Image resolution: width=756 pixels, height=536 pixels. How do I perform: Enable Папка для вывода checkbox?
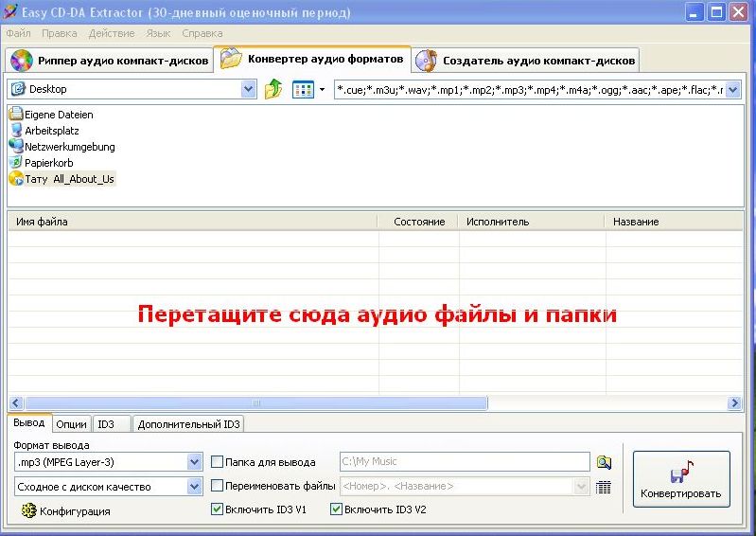217,462
